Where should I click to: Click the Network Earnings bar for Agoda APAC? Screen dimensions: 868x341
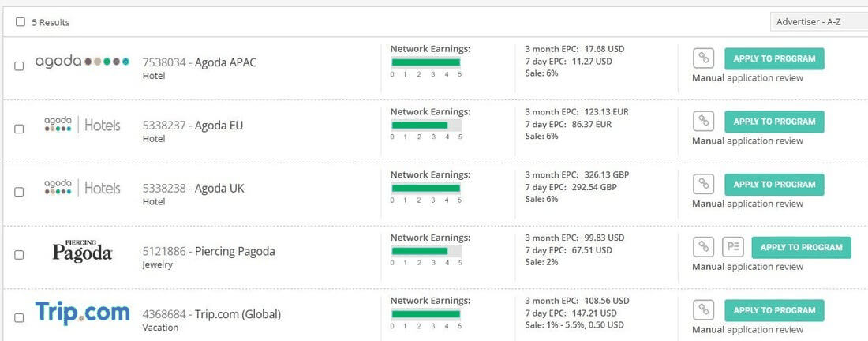426,62
